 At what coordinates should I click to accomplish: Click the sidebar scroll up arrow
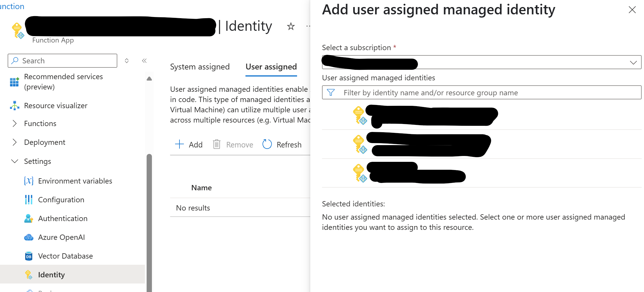click(149, 79)
